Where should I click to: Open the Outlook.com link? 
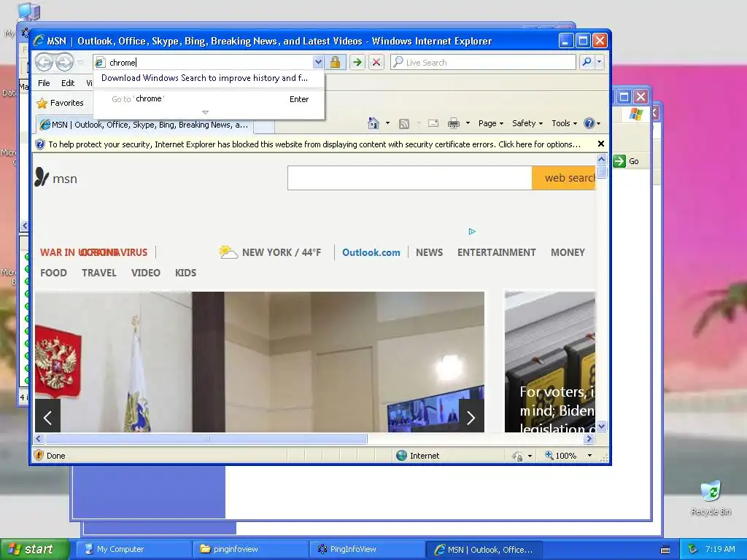[371, 253]
